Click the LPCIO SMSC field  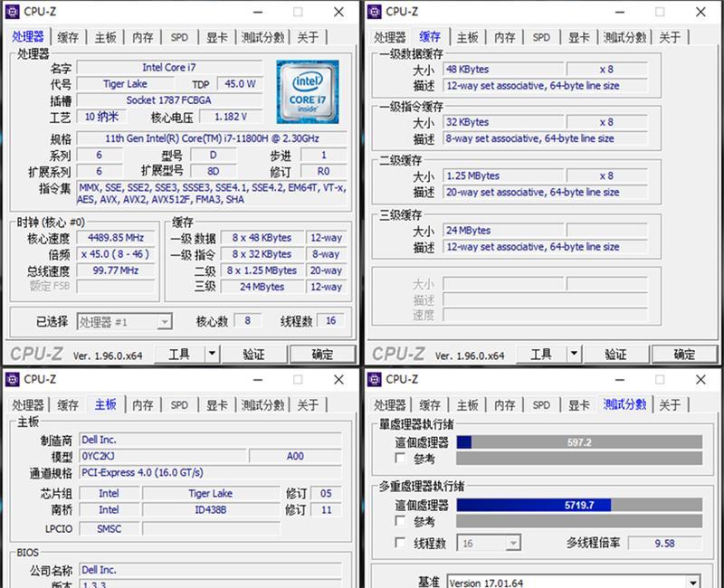(110, 529)
